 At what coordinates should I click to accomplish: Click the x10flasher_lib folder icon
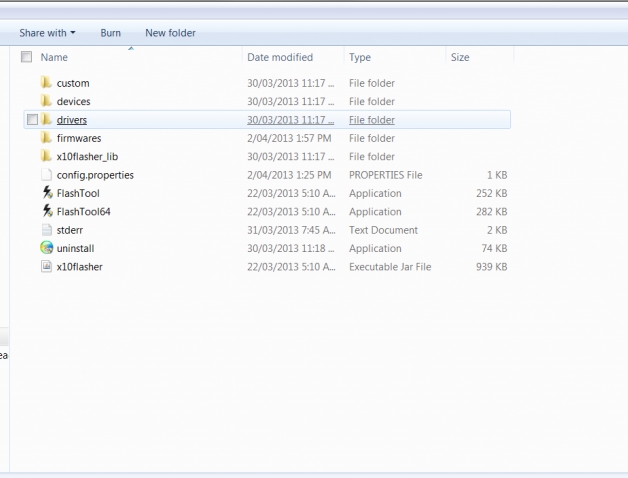(46, 156)
